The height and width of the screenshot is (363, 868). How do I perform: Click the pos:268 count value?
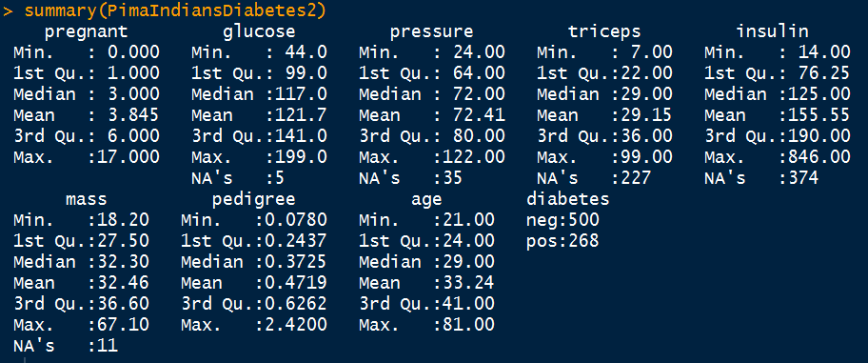562,241
